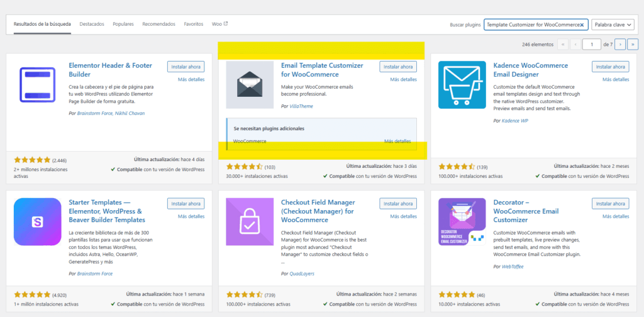The width and height of the screenshot is (644, 317).
Task: Click the star rating with (139) reviews
Action: click(x=457, y=167)
